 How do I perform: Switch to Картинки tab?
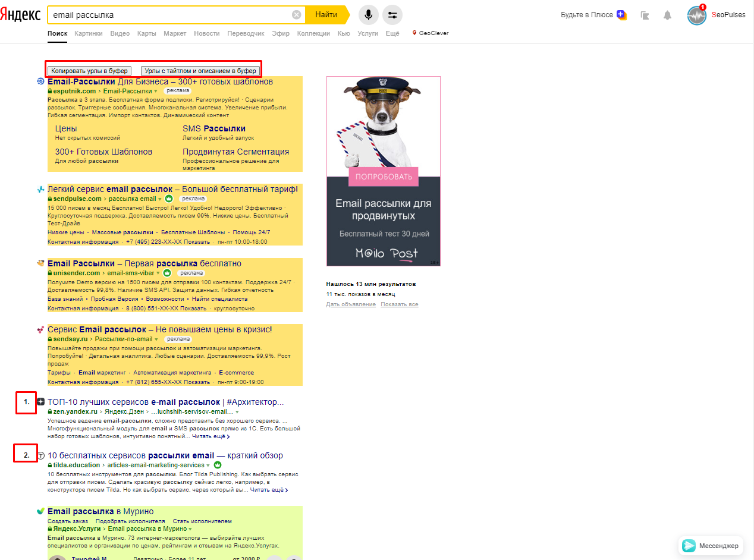point(89,33)
